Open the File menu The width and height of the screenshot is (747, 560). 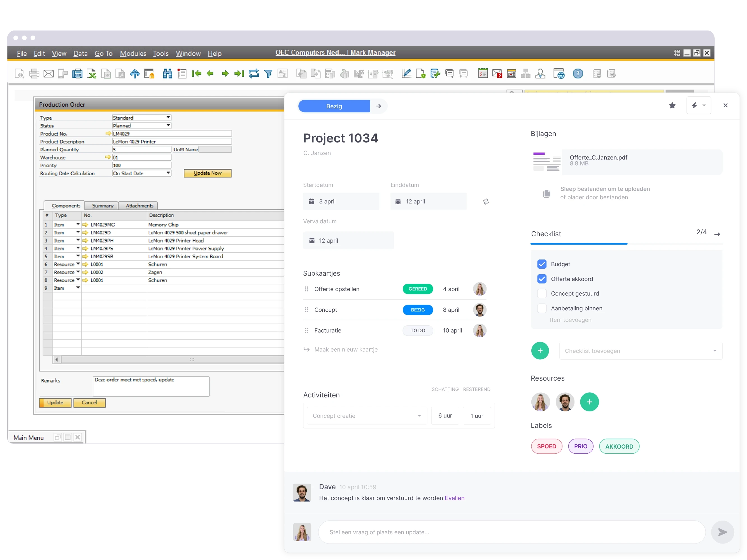point(22,53)
